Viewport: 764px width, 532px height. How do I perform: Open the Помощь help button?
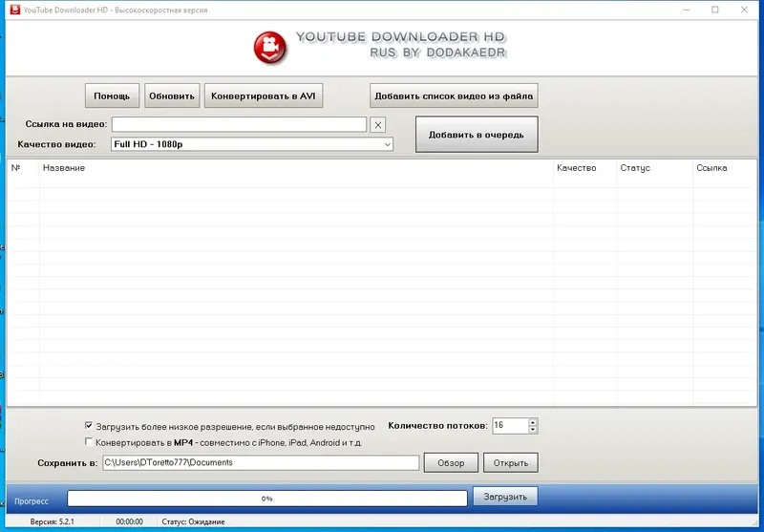click(112, 96)
